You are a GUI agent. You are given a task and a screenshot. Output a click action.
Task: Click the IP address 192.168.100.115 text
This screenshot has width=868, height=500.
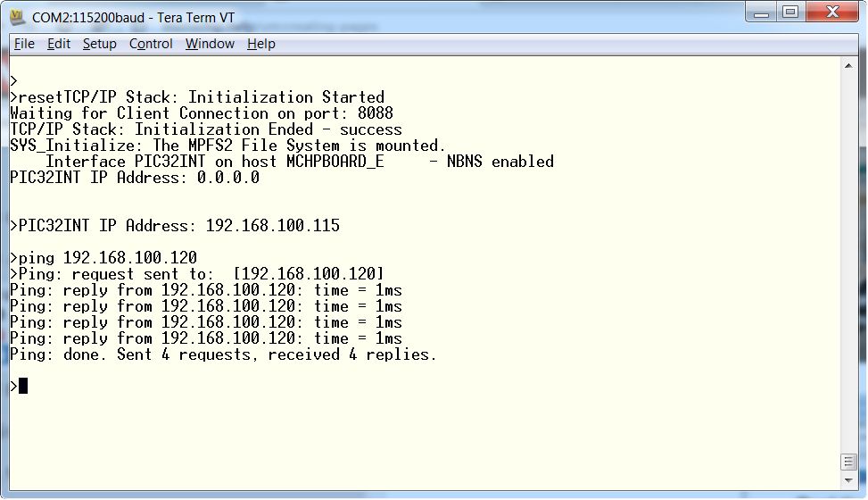272,226
